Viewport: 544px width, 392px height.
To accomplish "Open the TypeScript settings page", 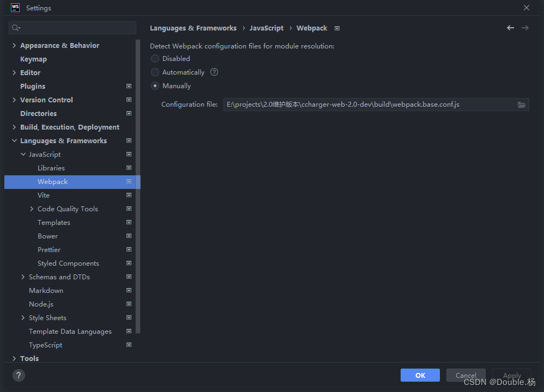I will [x=45, y=345].
